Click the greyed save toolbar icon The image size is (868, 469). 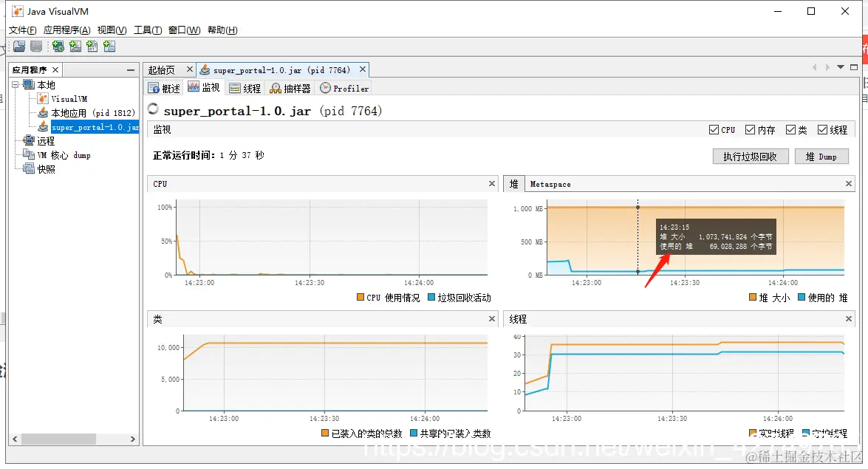tap(36, 47)
